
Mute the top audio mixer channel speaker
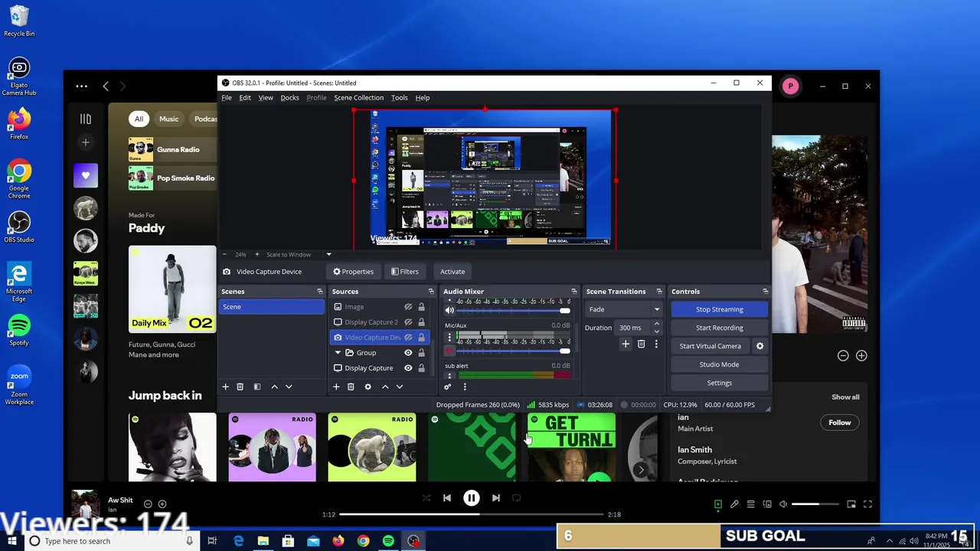[x=449, y=311]
